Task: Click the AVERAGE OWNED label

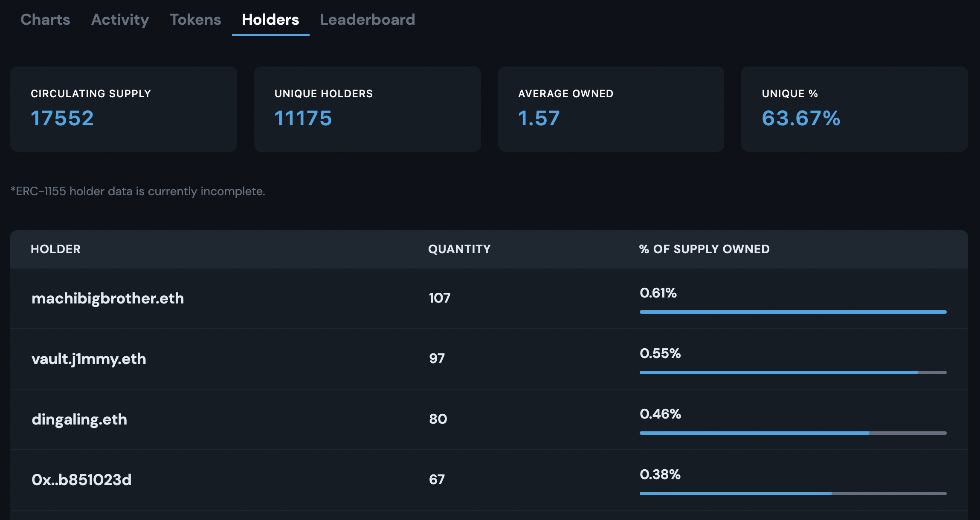Action: click(565, 94)
